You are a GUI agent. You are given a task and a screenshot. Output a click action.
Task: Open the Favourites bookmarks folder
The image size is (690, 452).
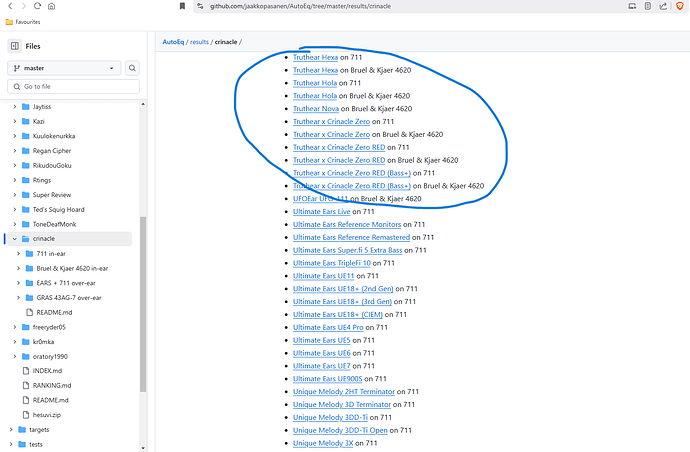click(x=23, y=22)
